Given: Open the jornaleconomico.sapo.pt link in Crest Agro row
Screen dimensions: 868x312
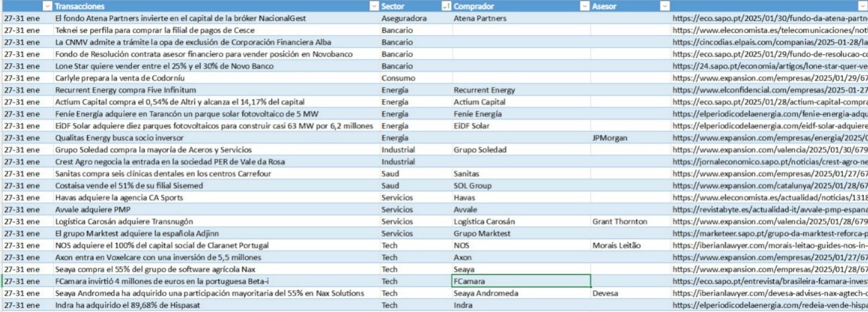Looking at the screenshot, I should (770, 162).
